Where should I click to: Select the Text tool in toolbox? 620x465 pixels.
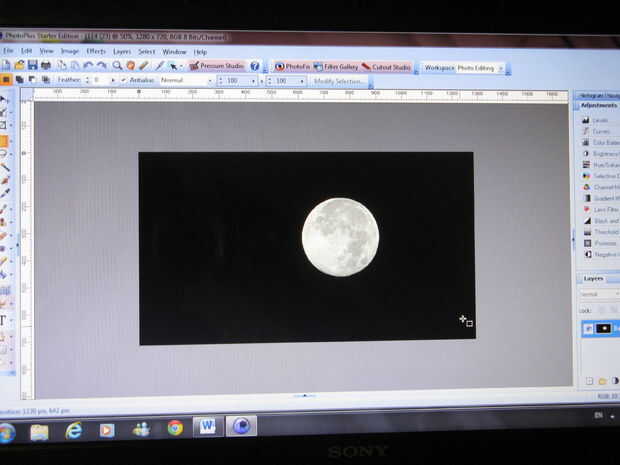click(3, 321)
